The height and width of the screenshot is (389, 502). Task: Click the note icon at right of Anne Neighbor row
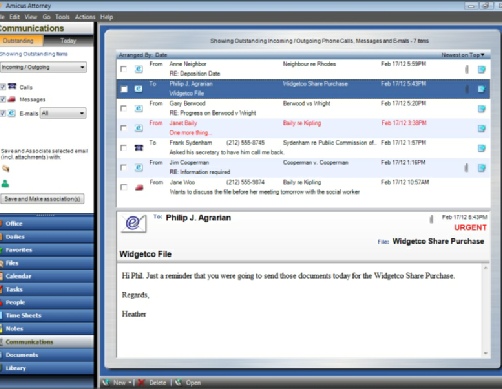tap(481, 69)
